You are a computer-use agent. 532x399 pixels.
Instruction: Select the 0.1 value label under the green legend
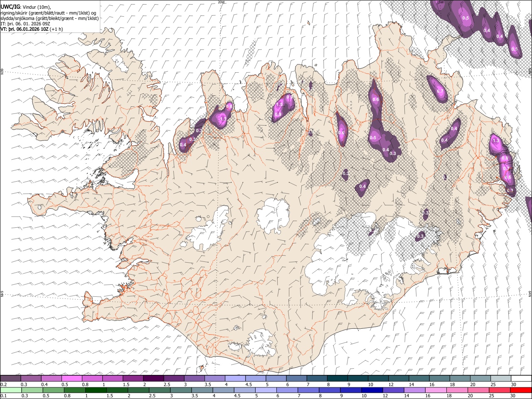tap(3, 396)
